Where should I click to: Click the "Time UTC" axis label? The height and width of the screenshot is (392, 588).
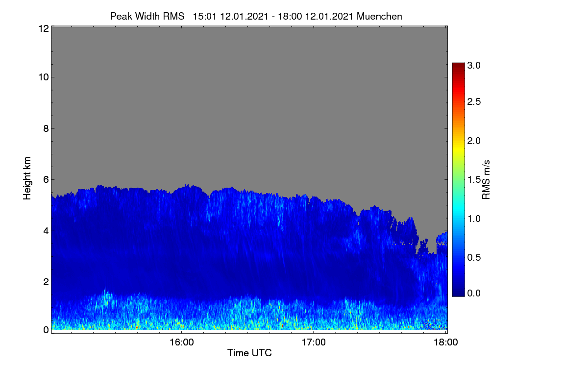click(249, 353)
